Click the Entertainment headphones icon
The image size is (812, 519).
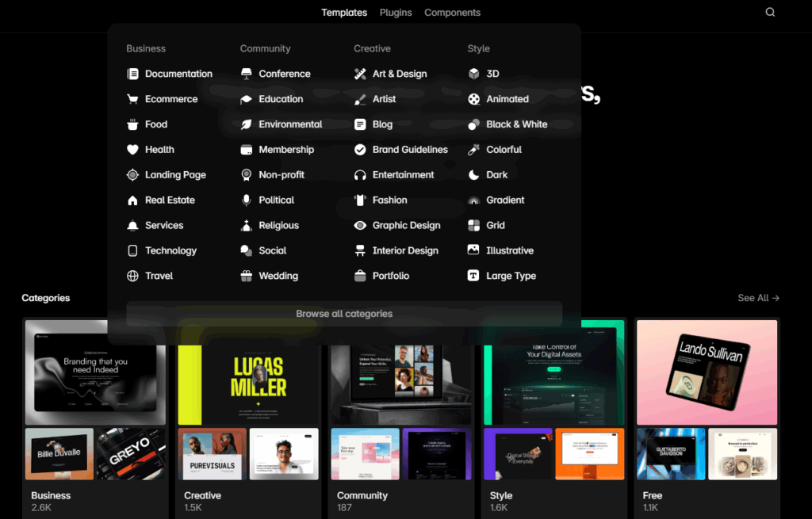tap(360, 175)
